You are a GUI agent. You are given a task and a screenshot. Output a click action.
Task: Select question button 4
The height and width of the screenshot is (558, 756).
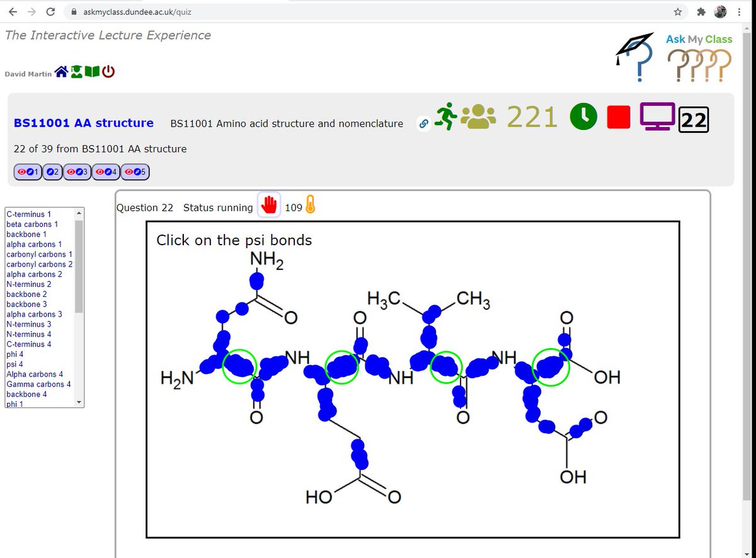[x=106, y=171]
